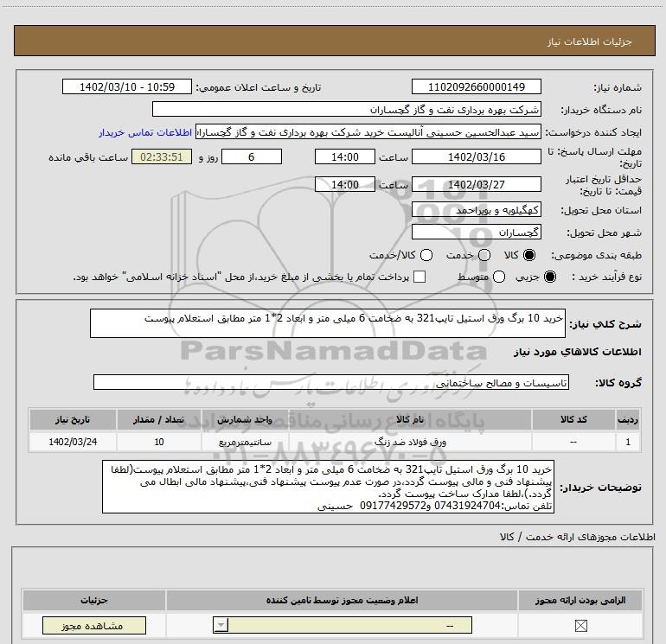Viewport: 666px width, 644px height.
Task: Click the جزئیات اطلاعات نیاز page title
Action: 590,41
